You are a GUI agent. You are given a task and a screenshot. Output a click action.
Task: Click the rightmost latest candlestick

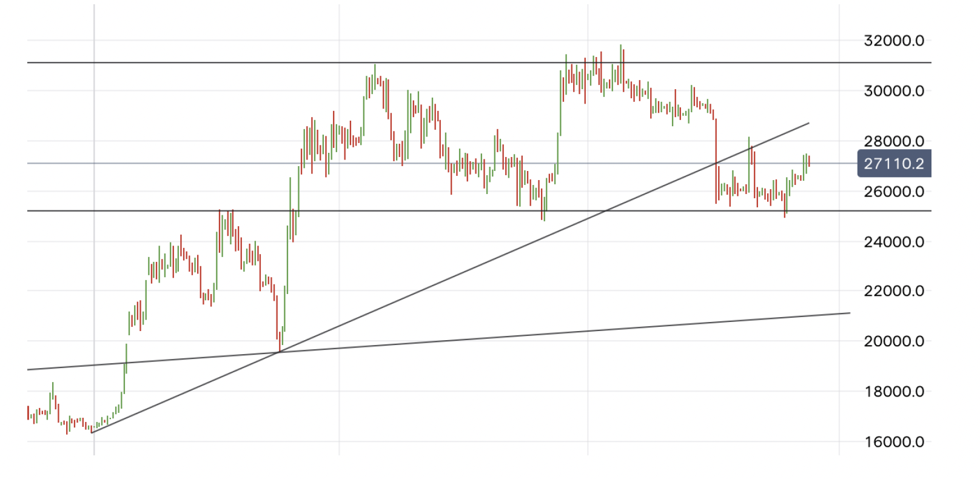coord(809,161)
